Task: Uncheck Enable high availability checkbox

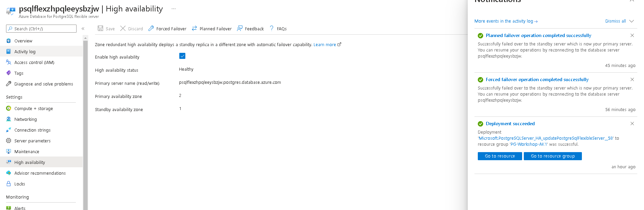Action: click(182, 56)
